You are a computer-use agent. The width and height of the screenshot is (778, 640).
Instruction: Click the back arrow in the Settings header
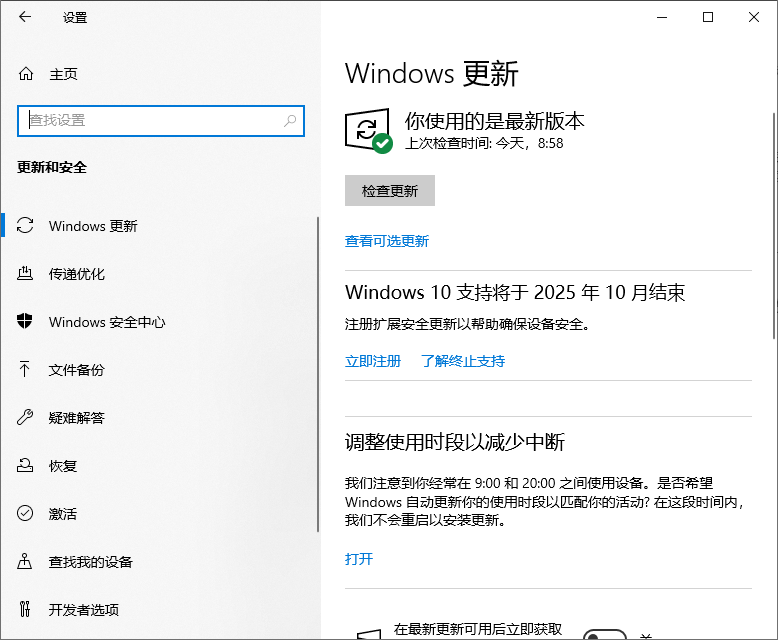24,17
